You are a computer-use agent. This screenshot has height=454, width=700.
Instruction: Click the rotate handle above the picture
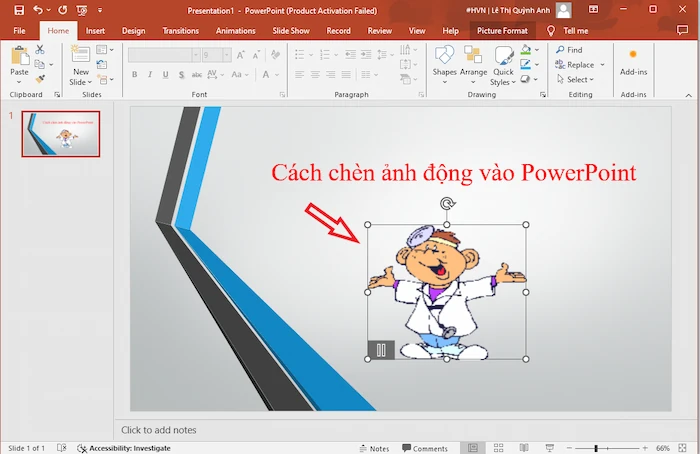click(x=447, y=204)
